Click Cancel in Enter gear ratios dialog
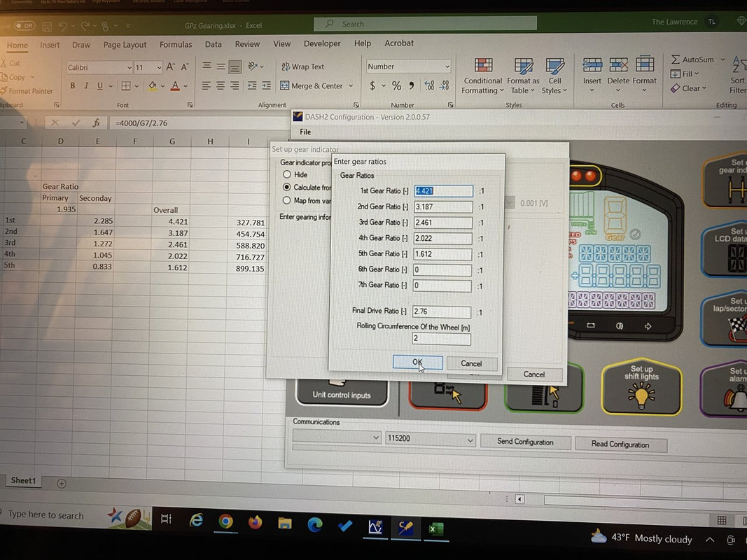 coord(472,363)
